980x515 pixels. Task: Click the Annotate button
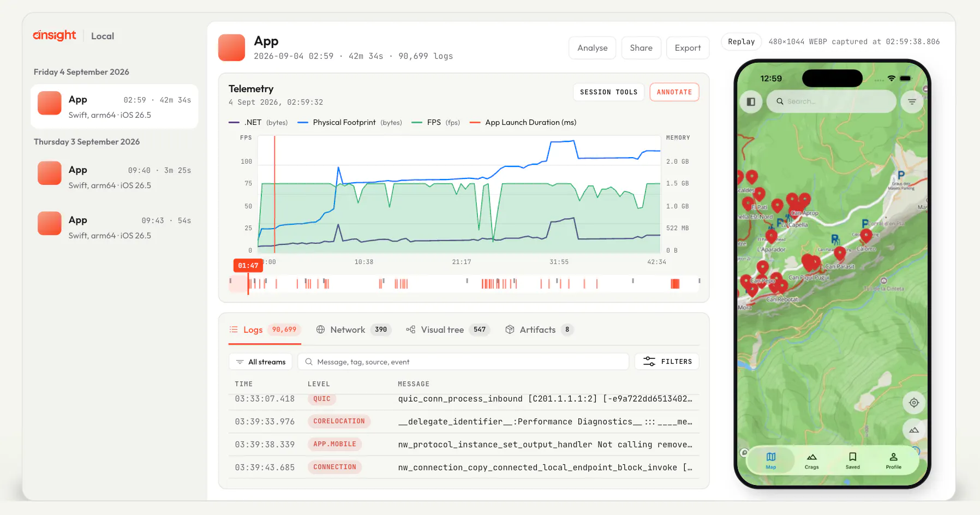pos(674,92)
